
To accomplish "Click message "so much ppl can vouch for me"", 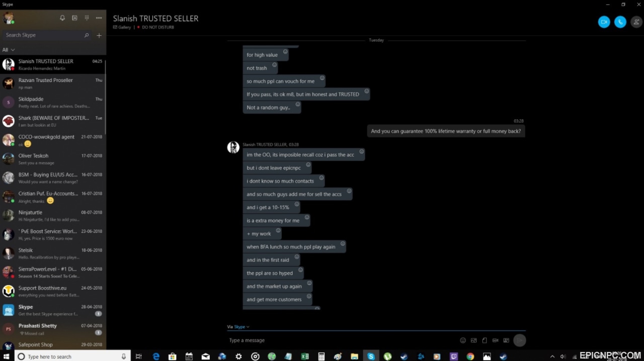I will pos(284,81).
